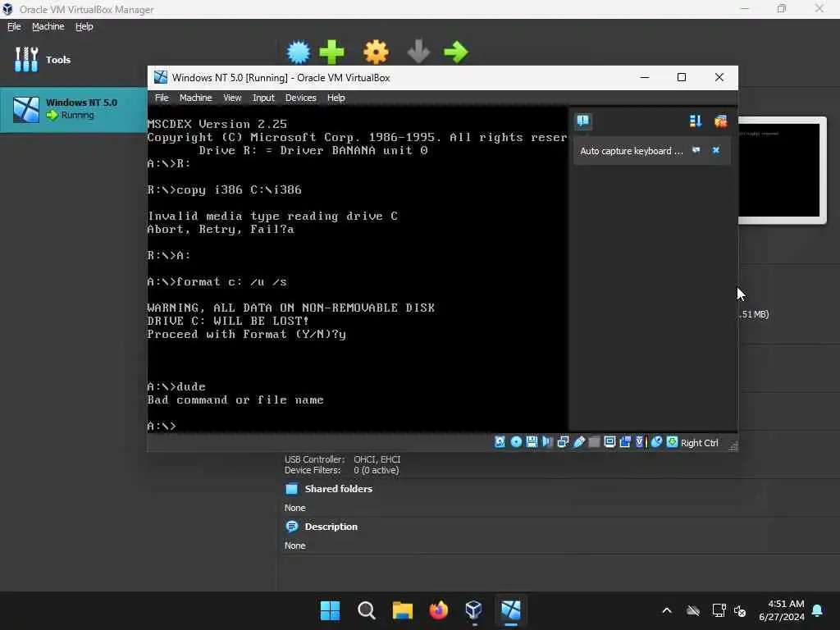The width and height of the screenshot is (840, 630).
Task: Click the VM preview thumbnail in Manager
Action: pyautogui.click(x=779, y=170)
